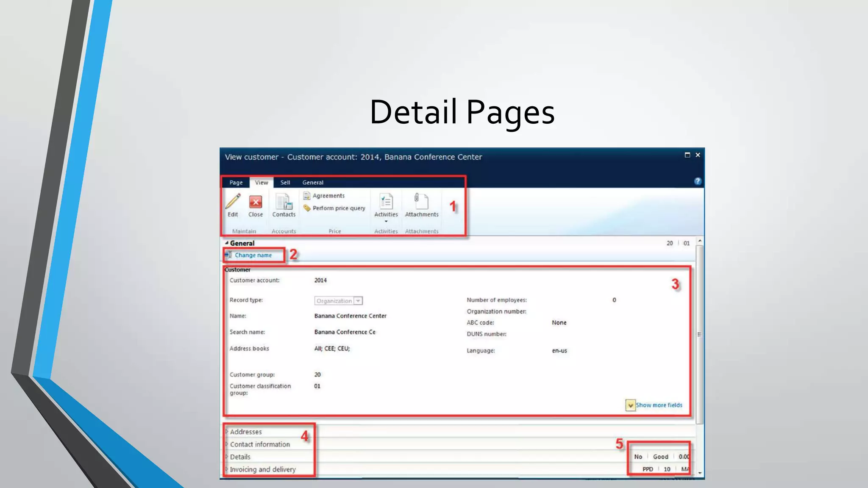
Task: Click the Show more fields arrow icon
Action: [630, 405]
